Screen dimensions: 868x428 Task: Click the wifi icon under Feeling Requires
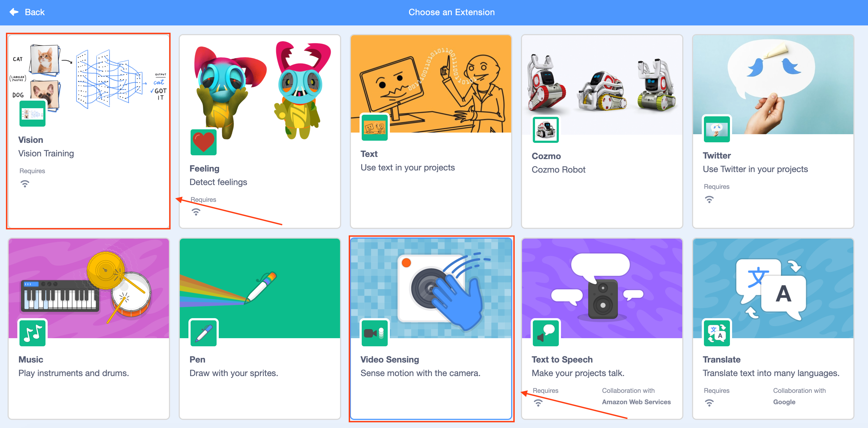coord(196,212)
